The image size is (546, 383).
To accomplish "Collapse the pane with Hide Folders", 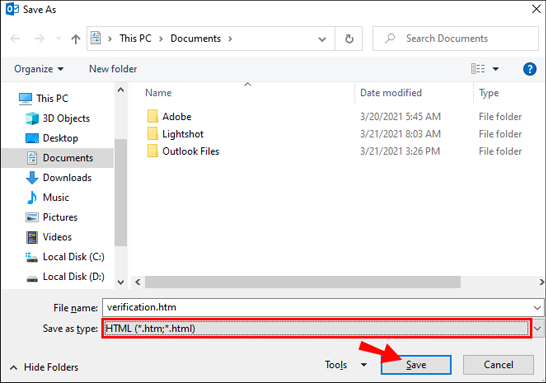I will pyautogui.click(x=44, y=367).
